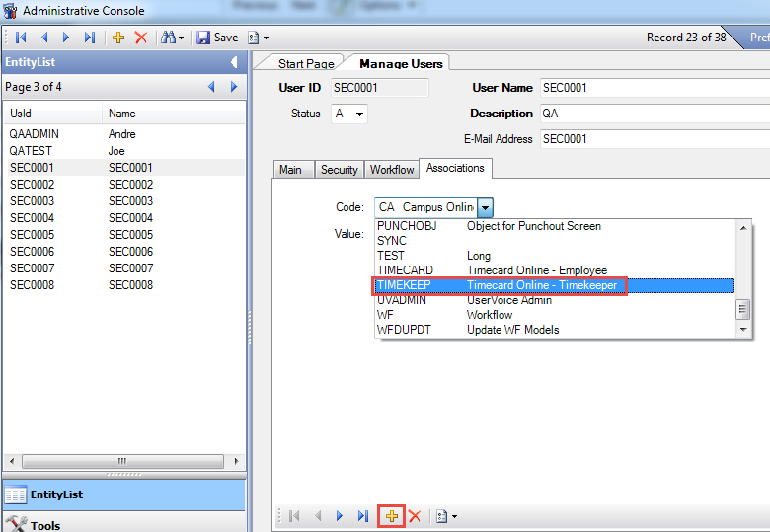Viewport: 770px width, 532px height.
Task: Delete association using bottom red X icon
Action: pos(415,516)
